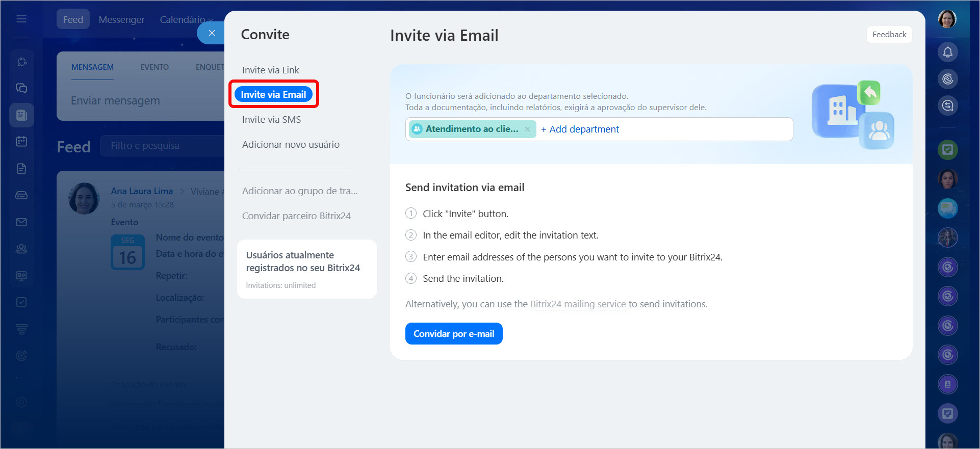Select Adicionar novo usuário
Viewport: 980px width, 449px height.
(x=291, y=145)
